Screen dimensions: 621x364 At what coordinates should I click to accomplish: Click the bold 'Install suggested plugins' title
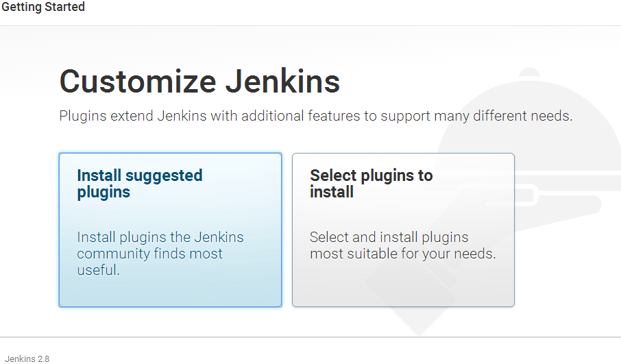pos(140,184)
